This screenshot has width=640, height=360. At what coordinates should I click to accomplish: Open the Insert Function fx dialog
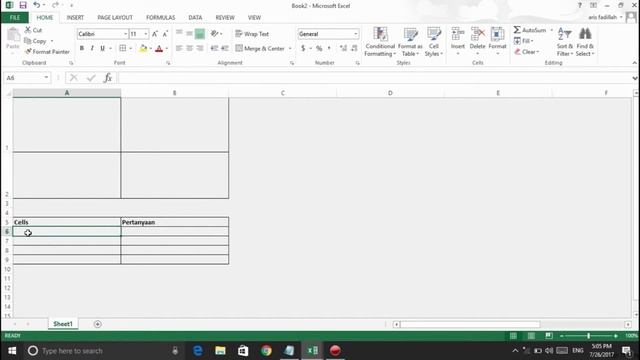(x=108, y=78)
